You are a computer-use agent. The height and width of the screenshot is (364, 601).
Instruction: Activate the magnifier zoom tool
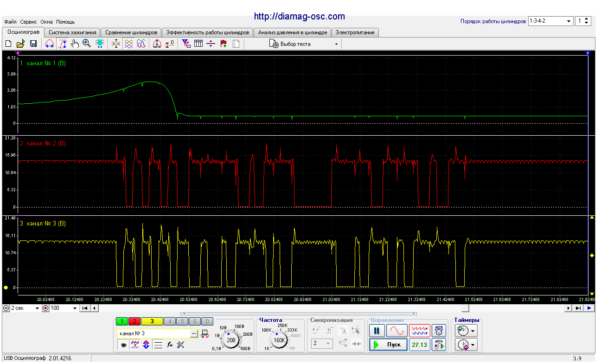tap(87, 44)
